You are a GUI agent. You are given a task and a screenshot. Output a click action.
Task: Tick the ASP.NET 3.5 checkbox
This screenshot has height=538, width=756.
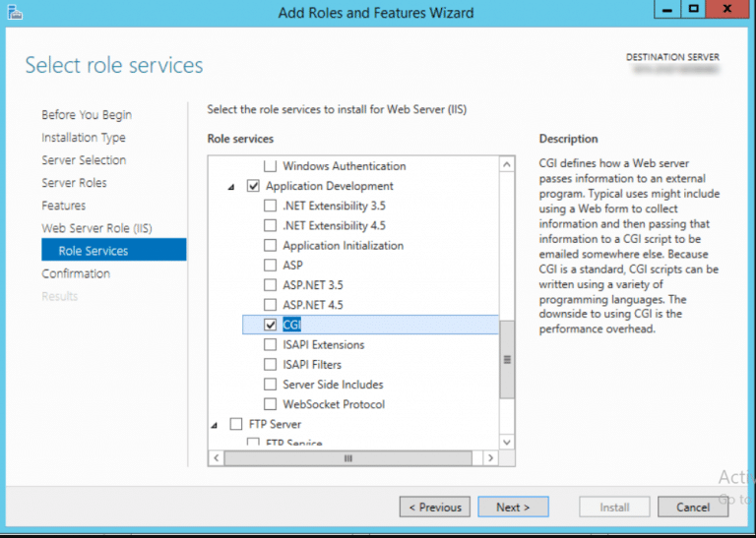click(270, 284)
